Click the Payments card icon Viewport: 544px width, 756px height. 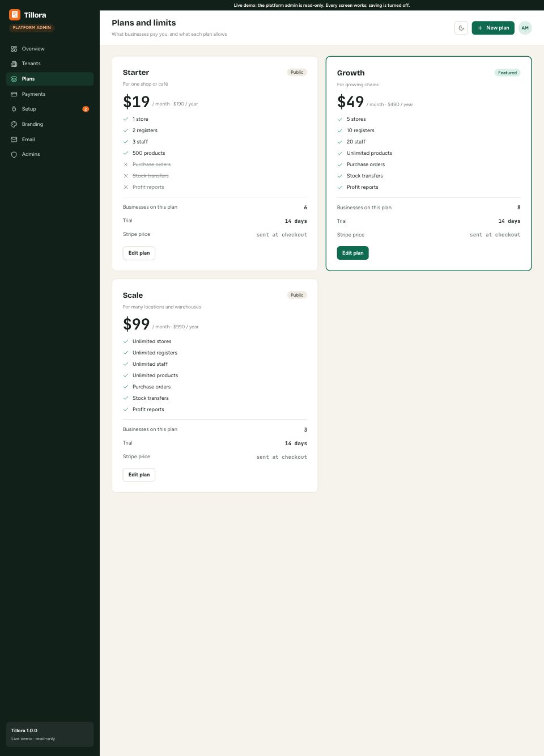[x=14, y=94]
